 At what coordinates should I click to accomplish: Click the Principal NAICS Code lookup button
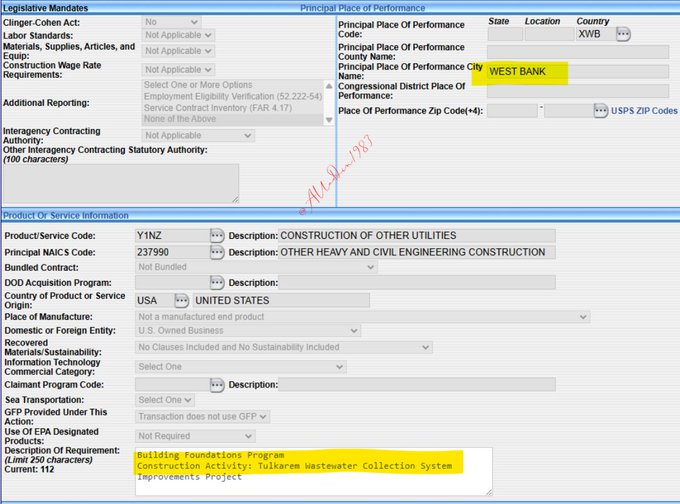[x=217, y=252]
